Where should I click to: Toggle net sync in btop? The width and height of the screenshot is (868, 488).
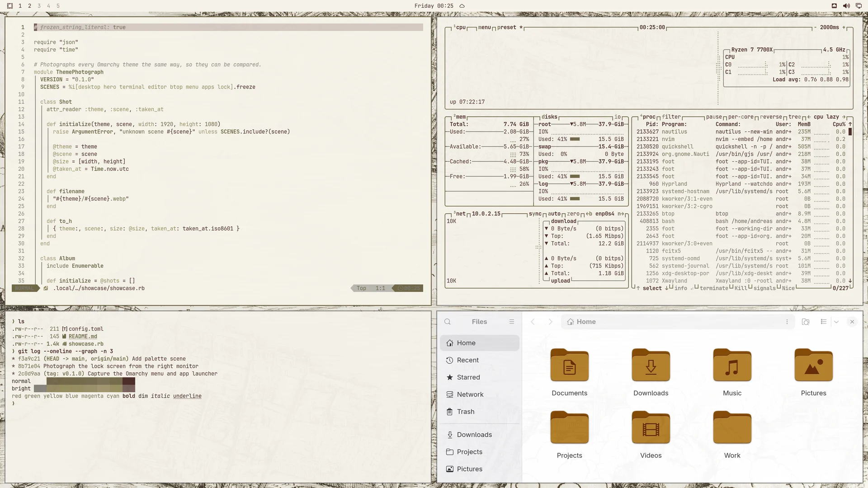tap(535, 214)
